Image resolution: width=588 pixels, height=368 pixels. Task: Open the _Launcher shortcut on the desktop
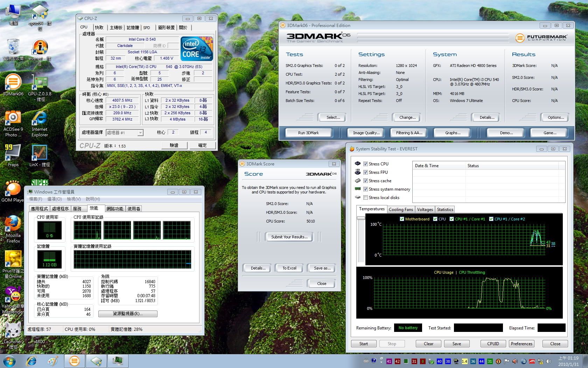[x=13, y=335]
